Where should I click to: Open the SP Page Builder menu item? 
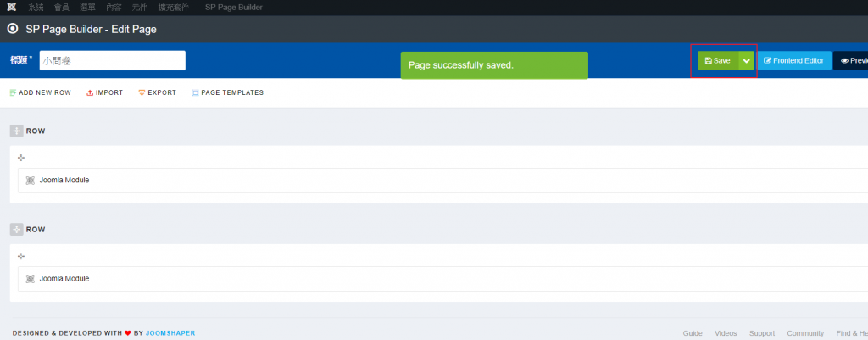pos(234,7)
